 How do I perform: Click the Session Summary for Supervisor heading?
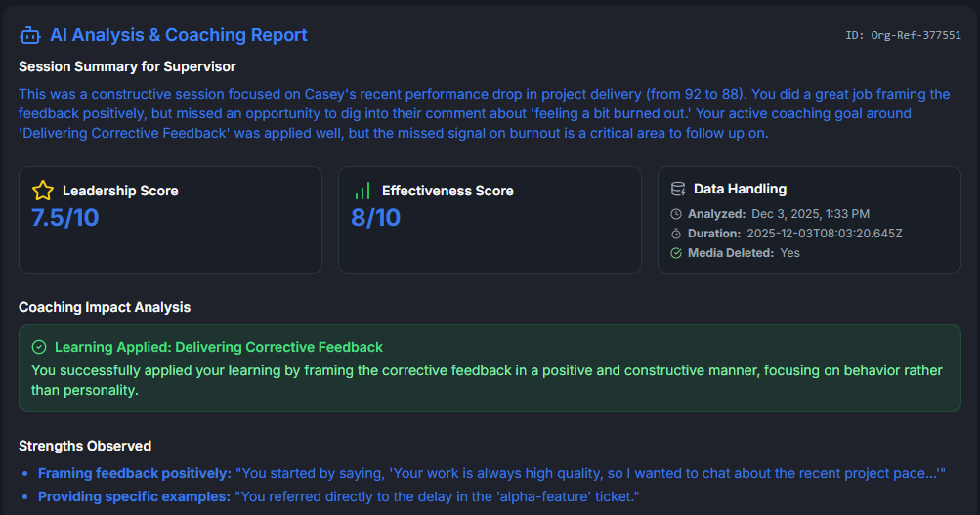point(127,66)
